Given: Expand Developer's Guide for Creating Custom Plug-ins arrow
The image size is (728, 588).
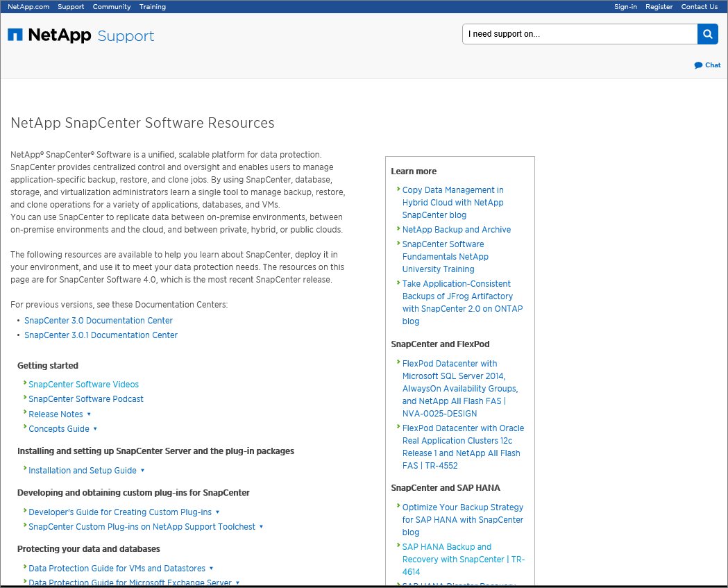Looking at the screenshot, I should pos(217,512).
